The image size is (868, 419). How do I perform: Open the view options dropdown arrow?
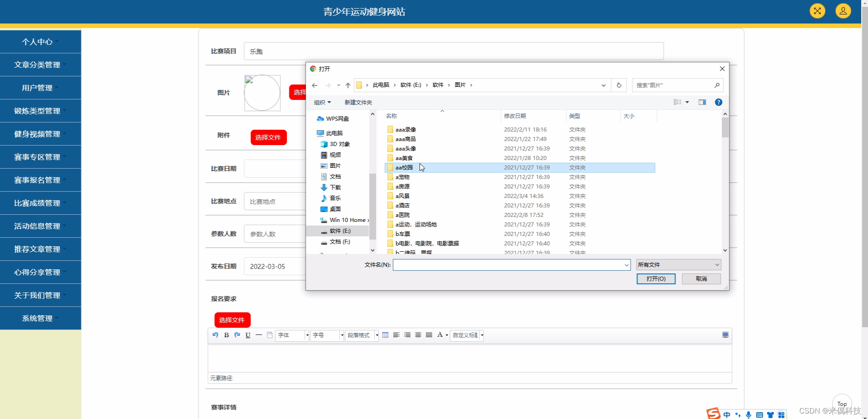pos(687,102)
